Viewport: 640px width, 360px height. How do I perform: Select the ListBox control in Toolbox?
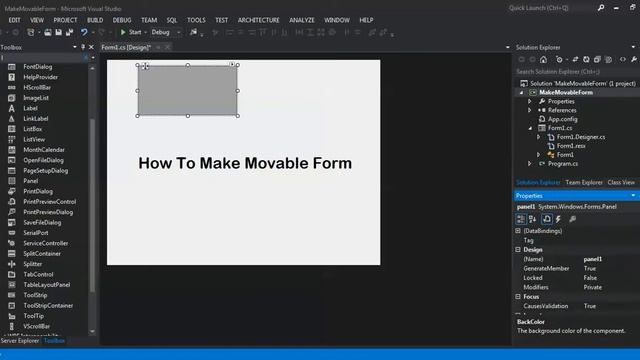click(x=33, y=129)
